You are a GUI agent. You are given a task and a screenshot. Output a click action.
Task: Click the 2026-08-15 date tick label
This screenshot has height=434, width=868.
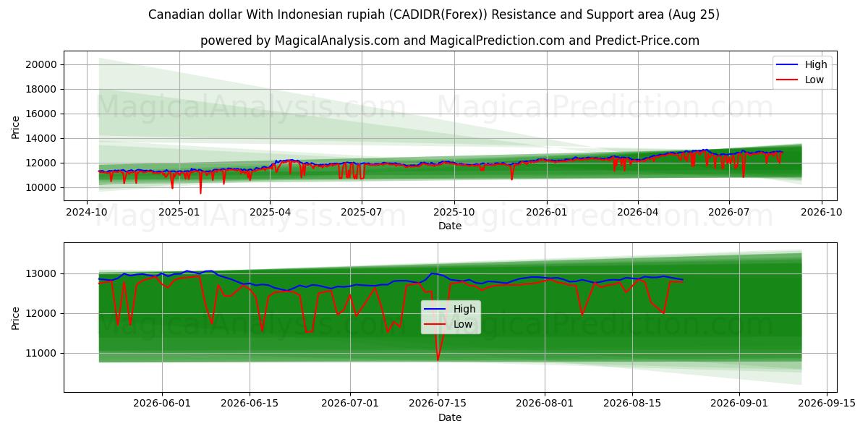[x=632, y=404]
